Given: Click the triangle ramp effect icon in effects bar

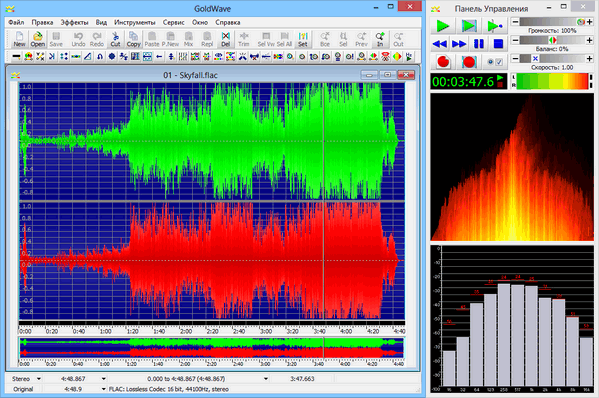Looking at the screenshot, I should pyautogui.click(x=87, y=57).
